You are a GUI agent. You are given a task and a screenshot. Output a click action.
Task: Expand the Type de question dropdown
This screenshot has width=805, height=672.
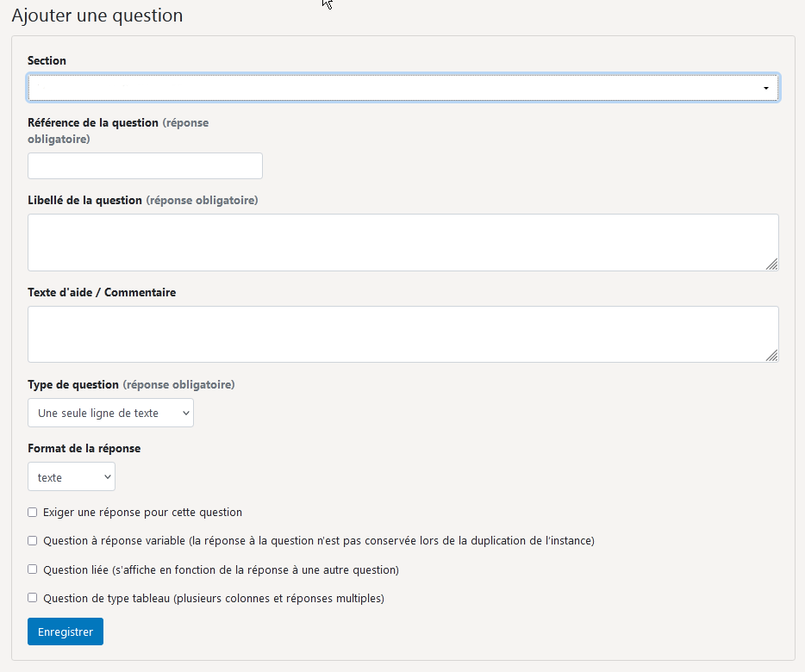coord(110,413)
